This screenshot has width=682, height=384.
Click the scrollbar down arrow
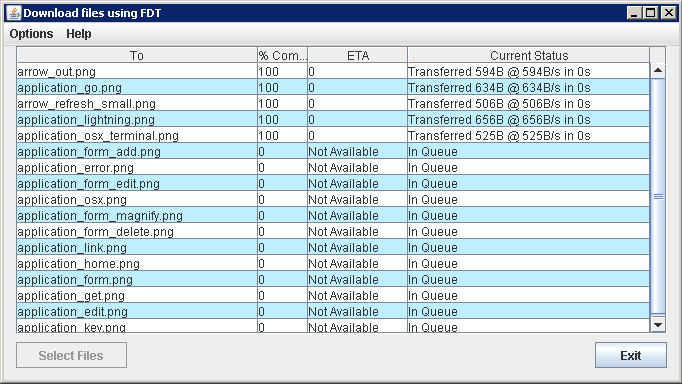tap(658, 324)
